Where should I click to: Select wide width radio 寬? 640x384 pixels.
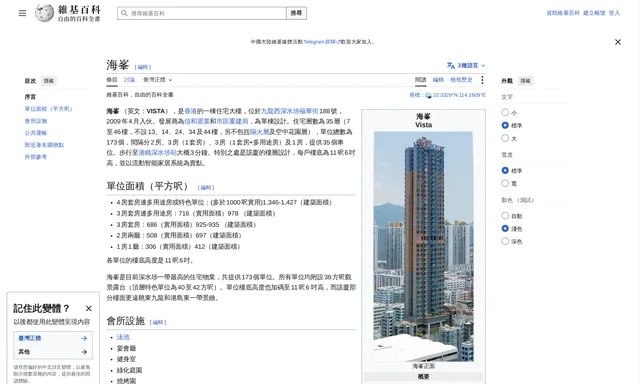tap(505, 183)
